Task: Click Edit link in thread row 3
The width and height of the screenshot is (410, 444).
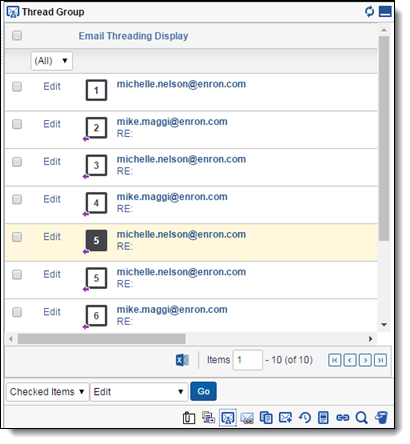Action: pos(52,162)
